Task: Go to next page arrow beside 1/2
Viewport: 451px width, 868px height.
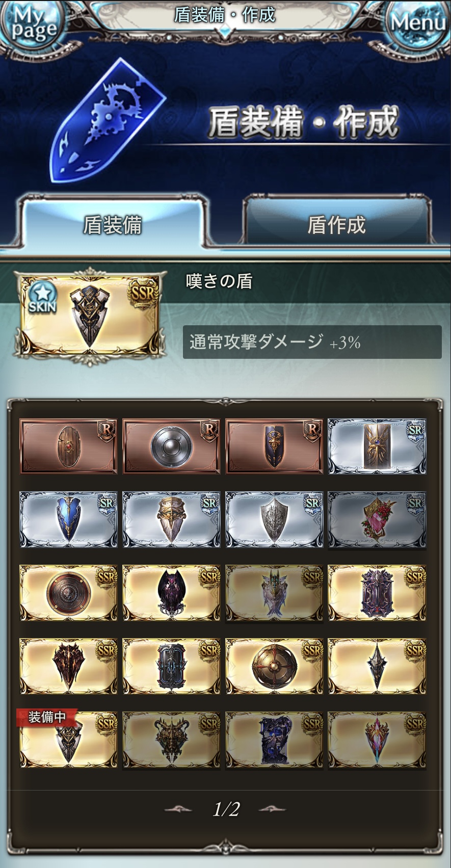Action: (x=273, y=809)
